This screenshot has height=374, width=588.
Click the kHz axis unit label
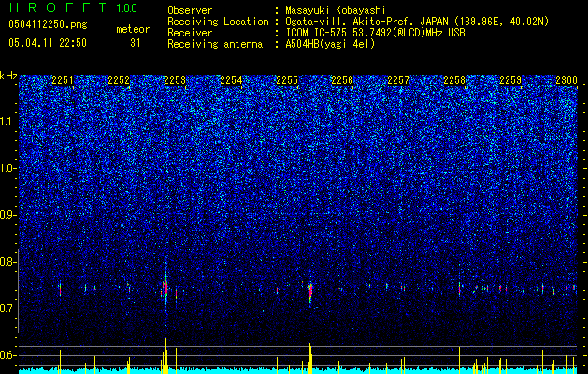point(8,76)
